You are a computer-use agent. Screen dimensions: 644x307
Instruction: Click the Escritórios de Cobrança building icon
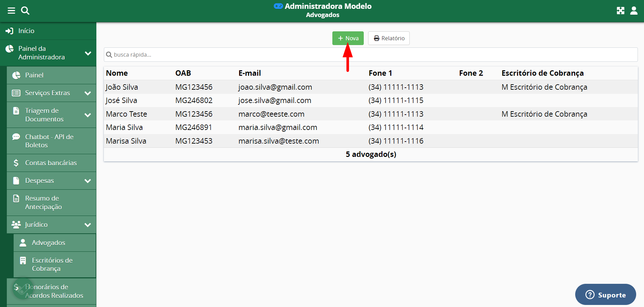[x=23, y=261]
